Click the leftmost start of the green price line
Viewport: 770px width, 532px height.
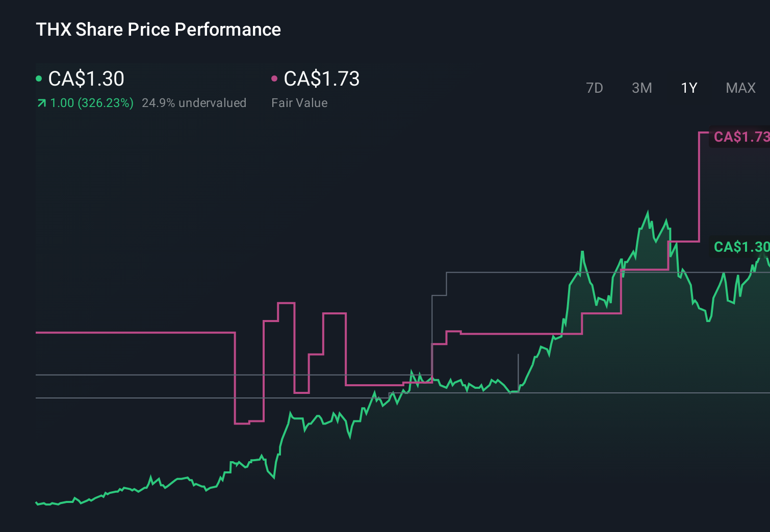[x=37, y=503]
